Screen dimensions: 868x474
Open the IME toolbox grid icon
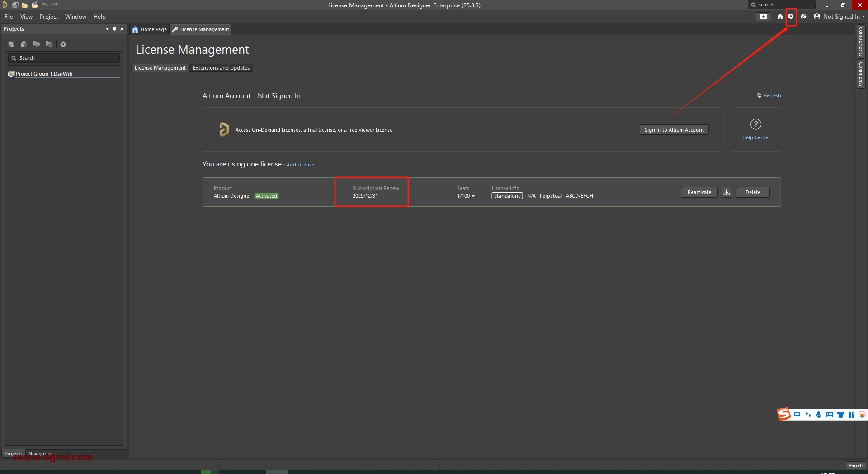point(851,415)
